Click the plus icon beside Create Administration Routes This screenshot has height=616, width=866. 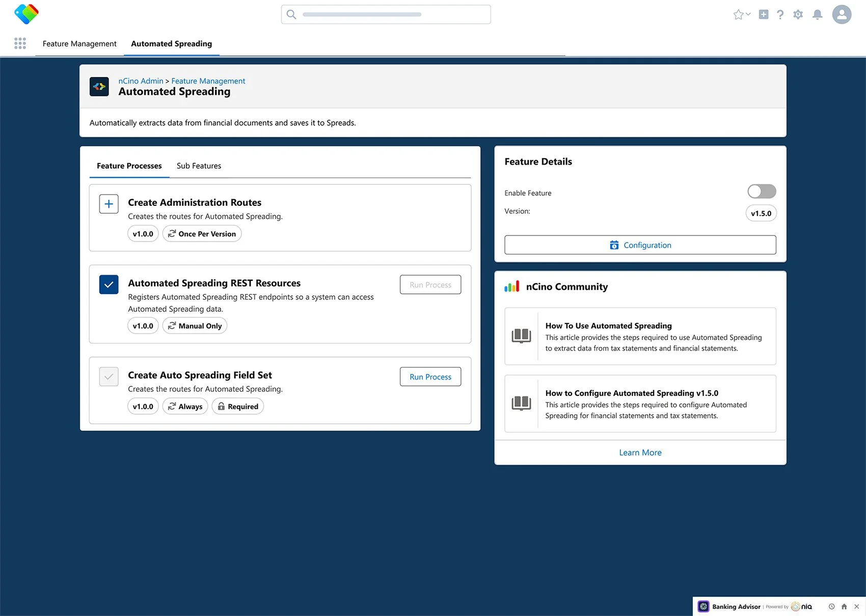[x=109, y=204]
